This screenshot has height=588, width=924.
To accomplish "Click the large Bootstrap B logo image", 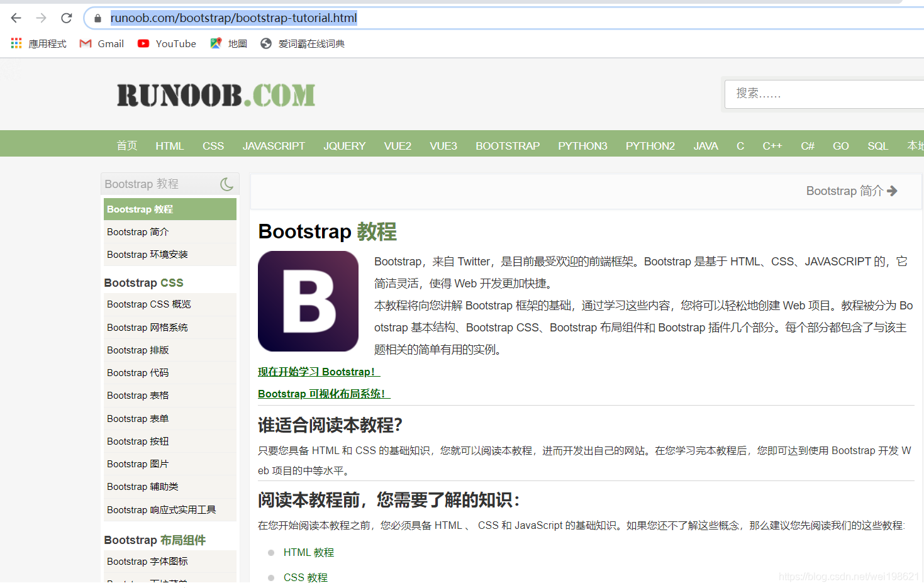I will pyautogui.click(x=308, y=301).
